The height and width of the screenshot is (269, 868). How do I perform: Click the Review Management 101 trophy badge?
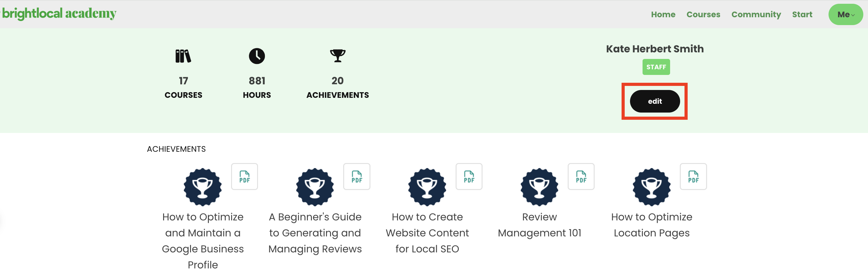tap(539, 187)
